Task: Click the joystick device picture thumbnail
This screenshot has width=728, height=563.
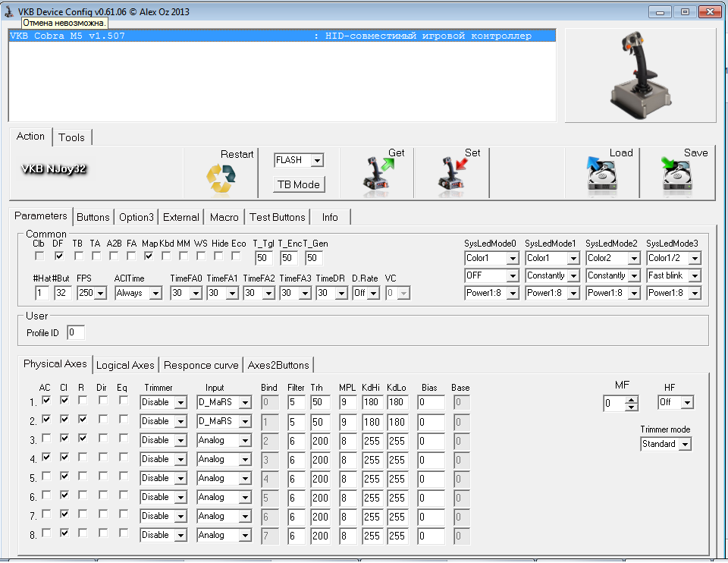Action: [639, 76]
